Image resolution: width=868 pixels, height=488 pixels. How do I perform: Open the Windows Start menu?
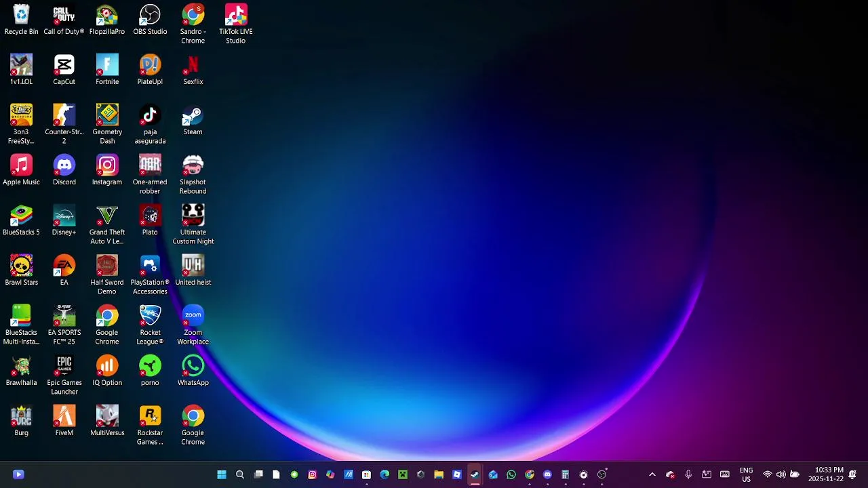[x=222, y=474]
